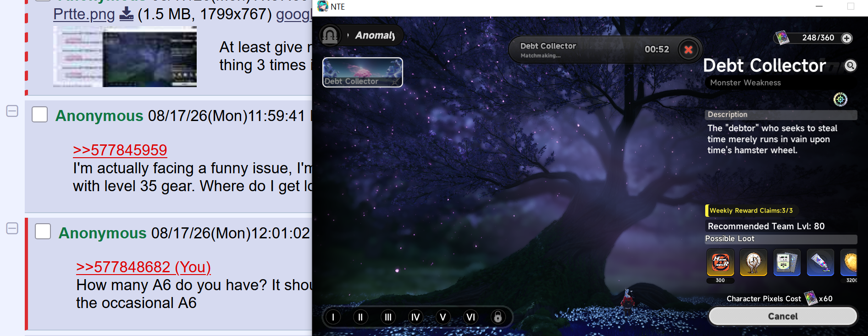Screen dimensions: 868x336
Task: Click the Anonymous name on 11:59:41 post
Action: point(100,116)
